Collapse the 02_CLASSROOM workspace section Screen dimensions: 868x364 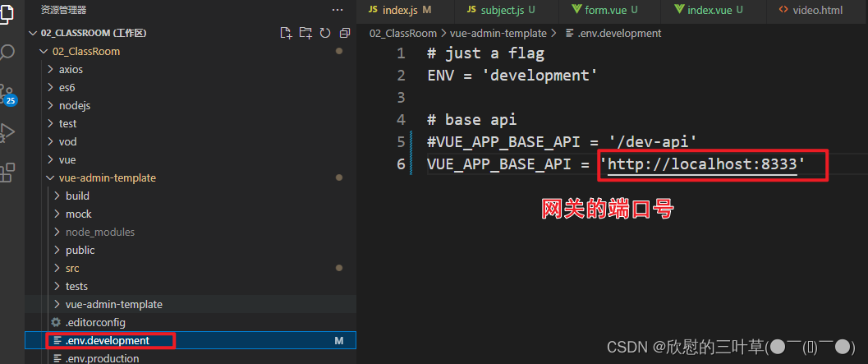pyautogui.click(x=32, y=33)
